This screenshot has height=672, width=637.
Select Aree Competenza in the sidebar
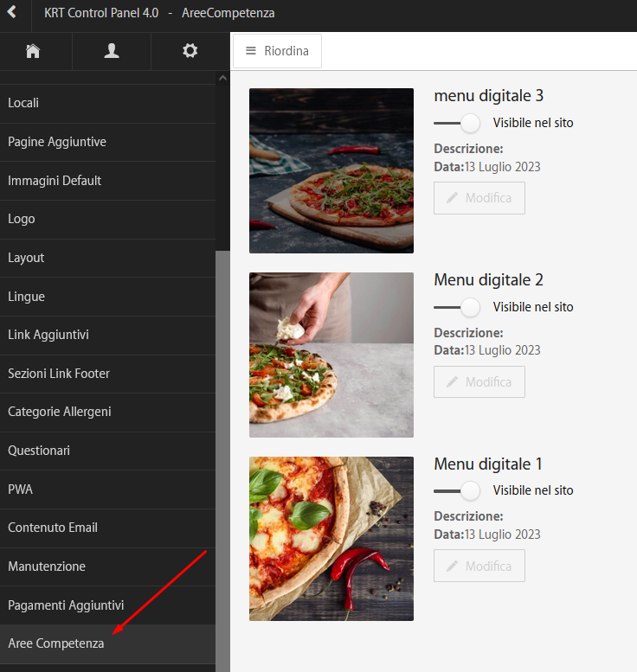(107, 643)
